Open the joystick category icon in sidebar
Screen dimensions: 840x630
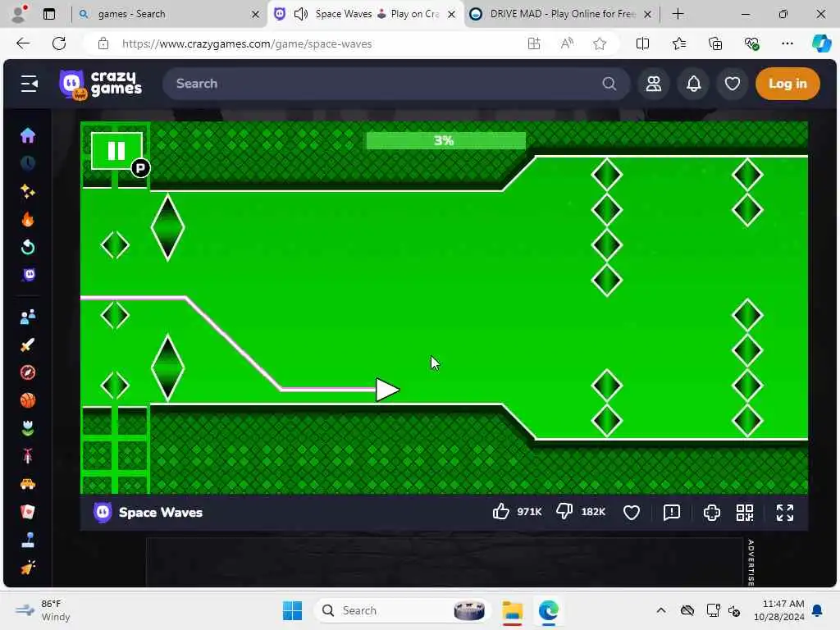(28, 540)
